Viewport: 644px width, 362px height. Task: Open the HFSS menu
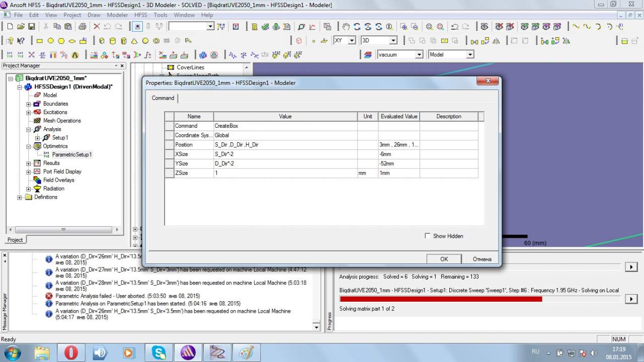140,15
